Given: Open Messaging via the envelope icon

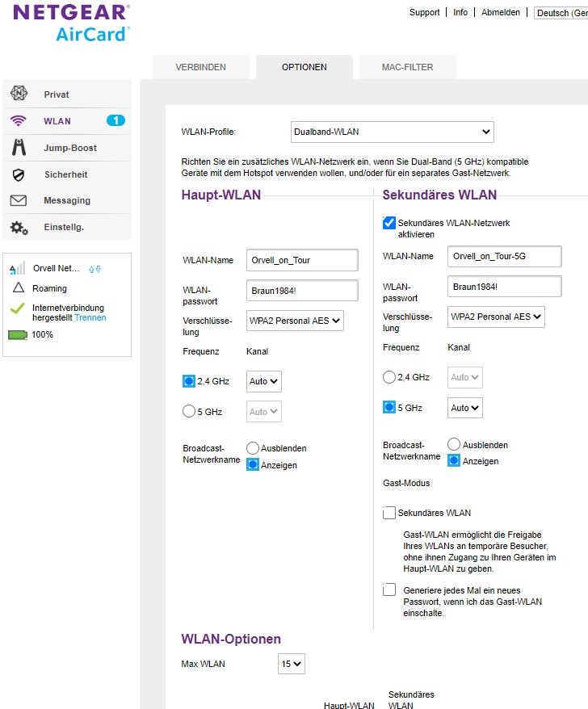Looking at the screenshot, I should click(x=19, y=200).
